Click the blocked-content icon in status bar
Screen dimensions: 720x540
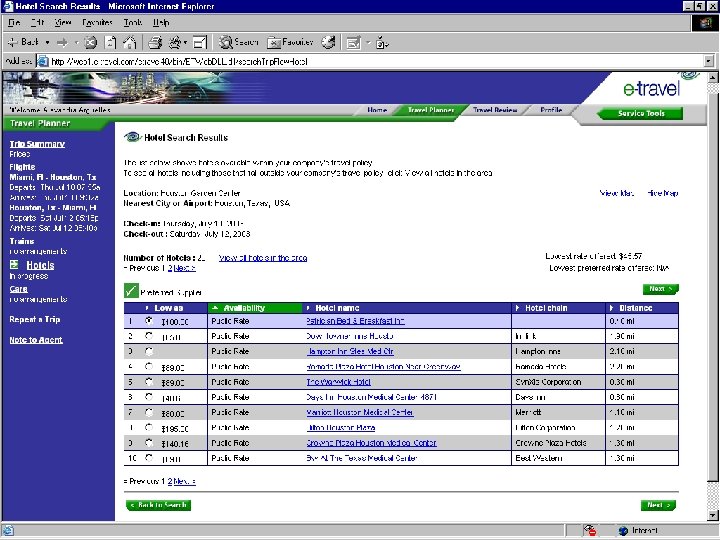pyautogui.click(x=590, y=530)
